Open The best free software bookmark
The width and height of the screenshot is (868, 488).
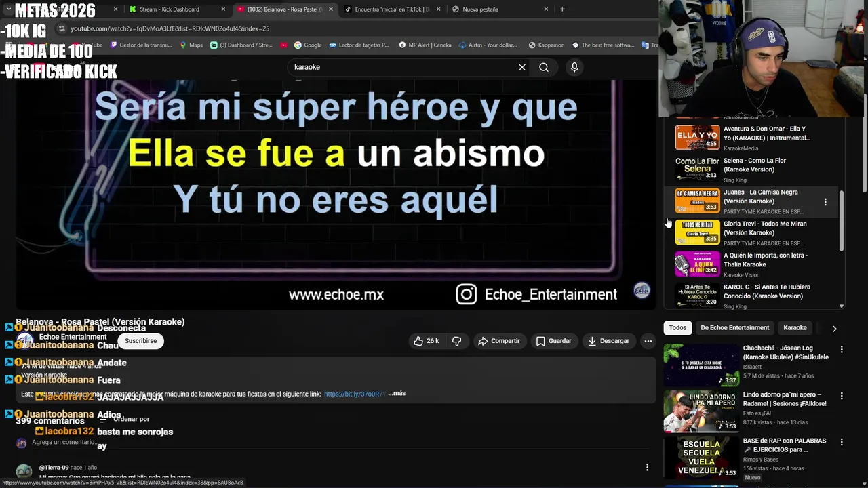(x=603, y=45)
